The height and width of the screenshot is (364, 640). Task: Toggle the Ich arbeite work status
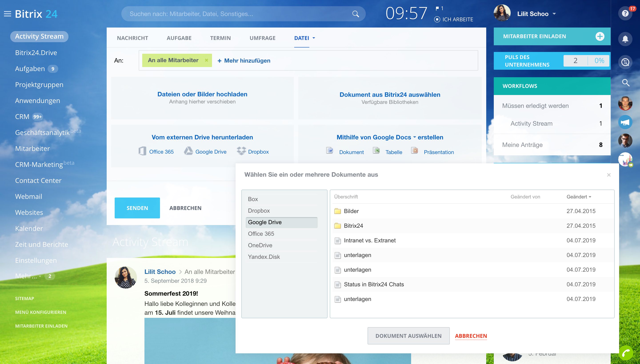(x=454, y=19)
